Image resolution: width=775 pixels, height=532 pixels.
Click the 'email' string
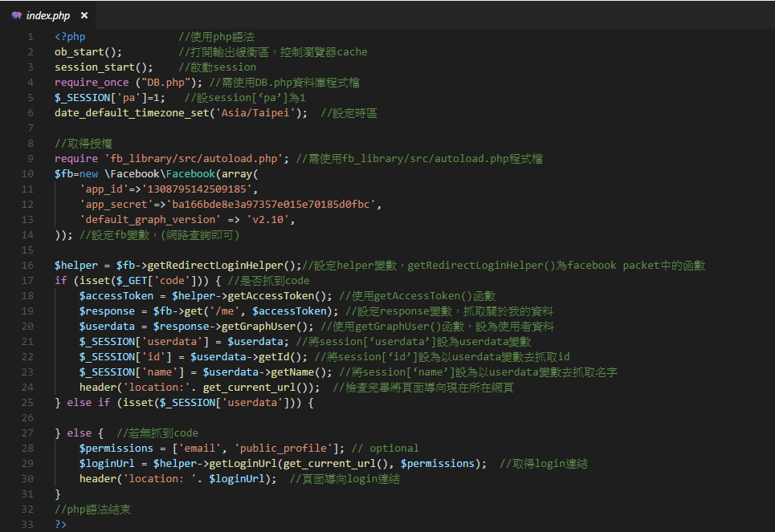point(200,449)
